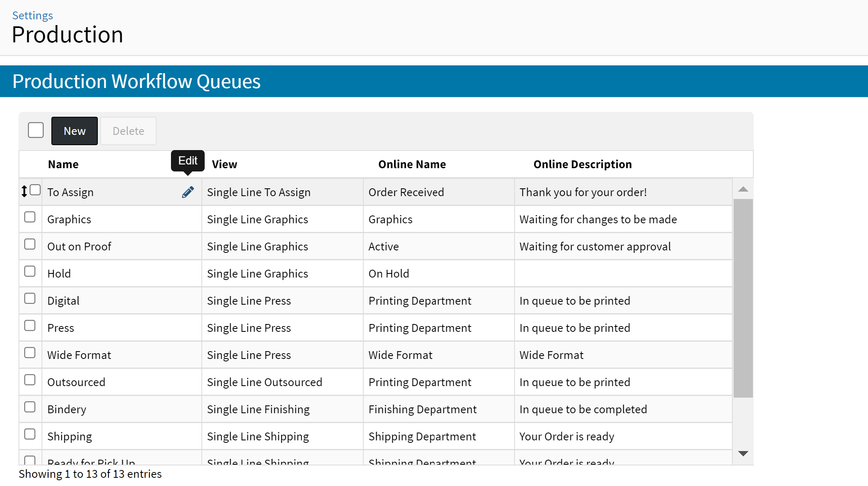Click the table's vertical scrollbar thumb
The height and width of the screenshot is (486, 868).
743,298
